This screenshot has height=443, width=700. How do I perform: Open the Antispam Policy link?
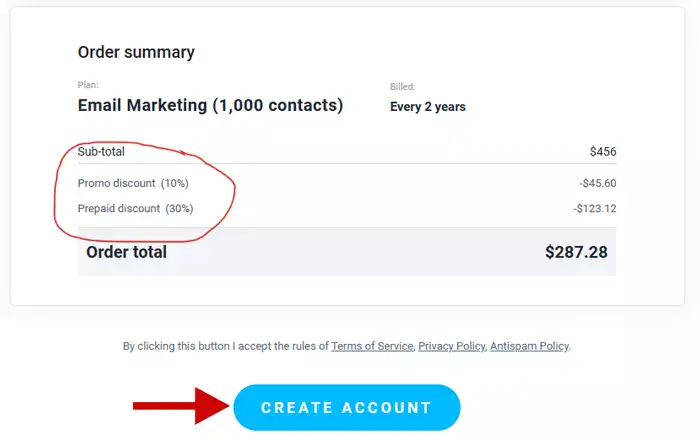[x=529, y=346]
